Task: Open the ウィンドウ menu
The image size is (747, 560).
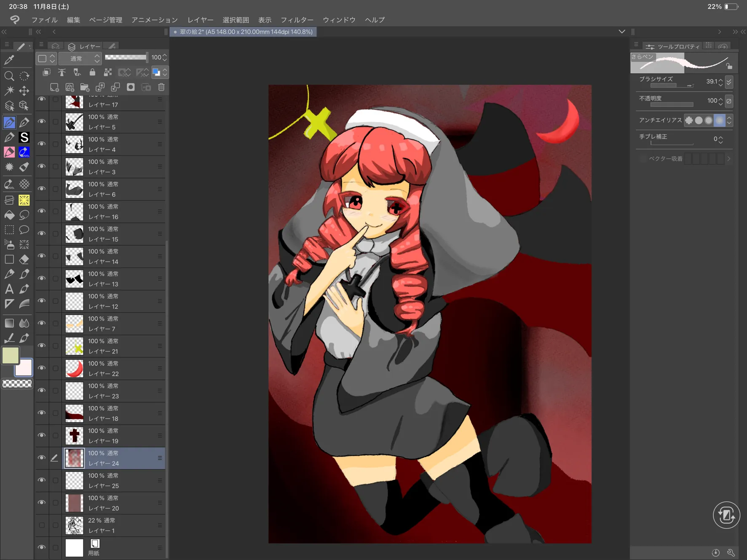Action: [x=339, y=20]
